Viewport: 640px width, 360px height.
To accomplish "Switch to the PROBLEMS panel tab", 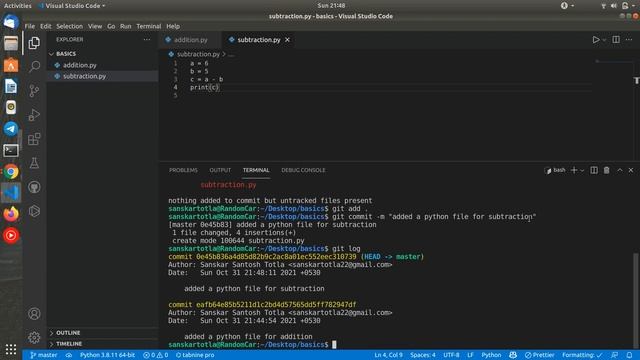I will 183,170.
